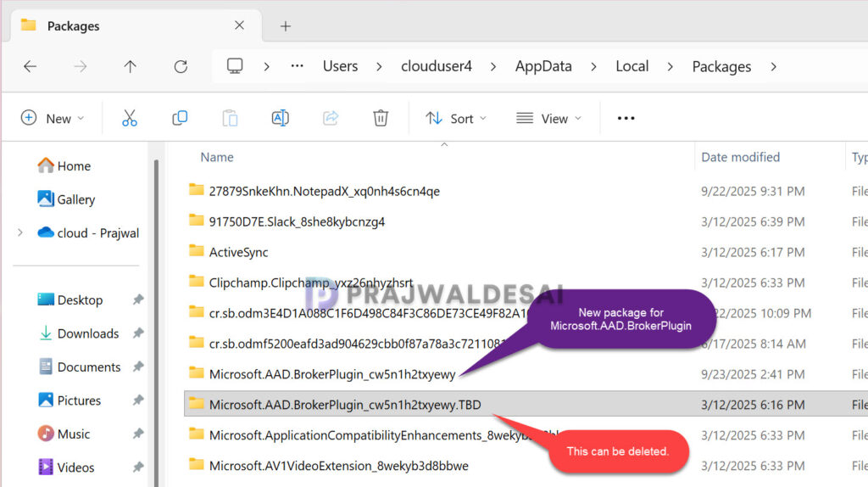The height and width of the screenshot is (487, 868).
Task: Unpin Videos using its pin icon
Action: coord(138,467)
